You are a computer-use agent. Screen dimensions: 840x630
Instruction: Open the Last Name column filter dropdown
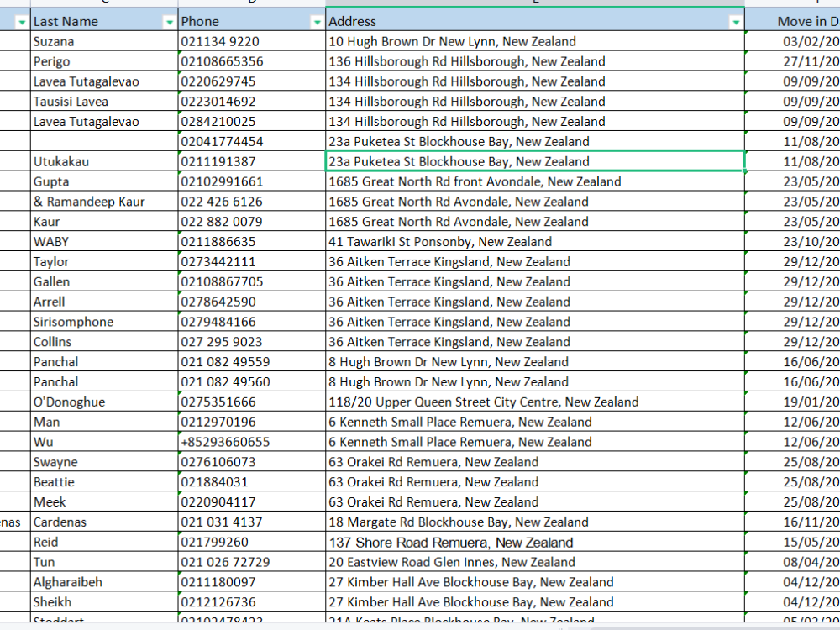(170, 22)
